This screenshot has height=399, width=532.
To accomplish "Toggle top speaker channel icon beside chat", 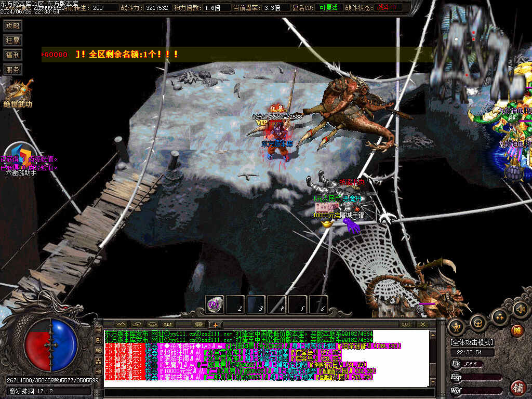I will 98,330.
